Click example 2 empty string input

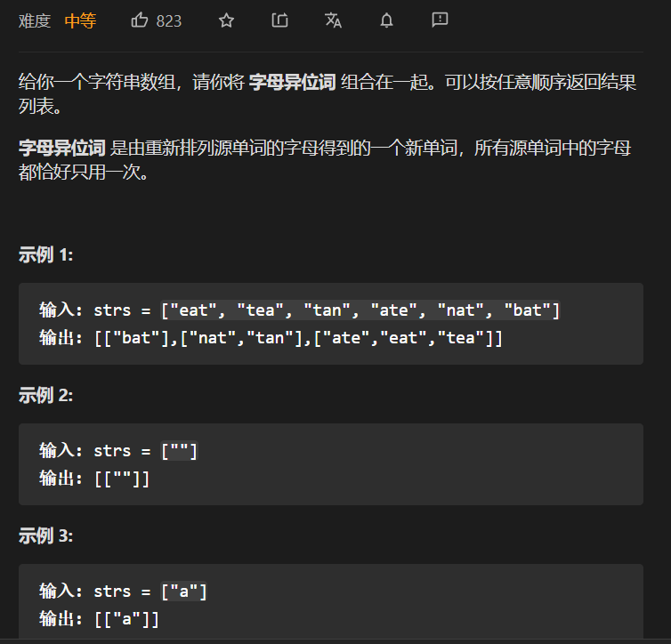179,451
